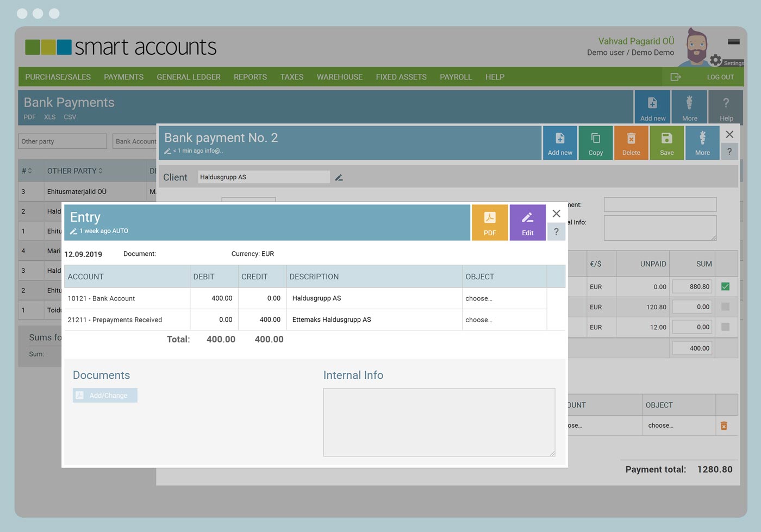Sort by OTHER PARTY column
Viewport: 761px width, 532px height.
tap(74, 171)
